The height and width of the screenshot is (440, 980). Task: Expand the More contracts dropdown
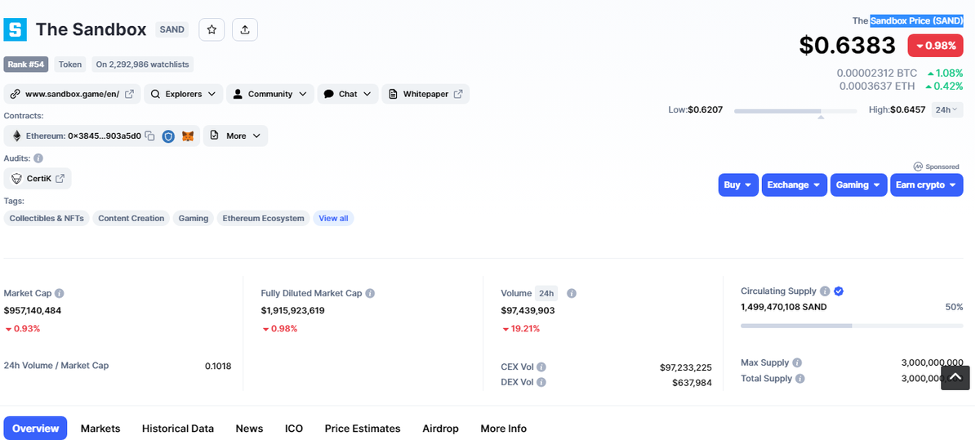pyautogui.click(x=235, y=136)
